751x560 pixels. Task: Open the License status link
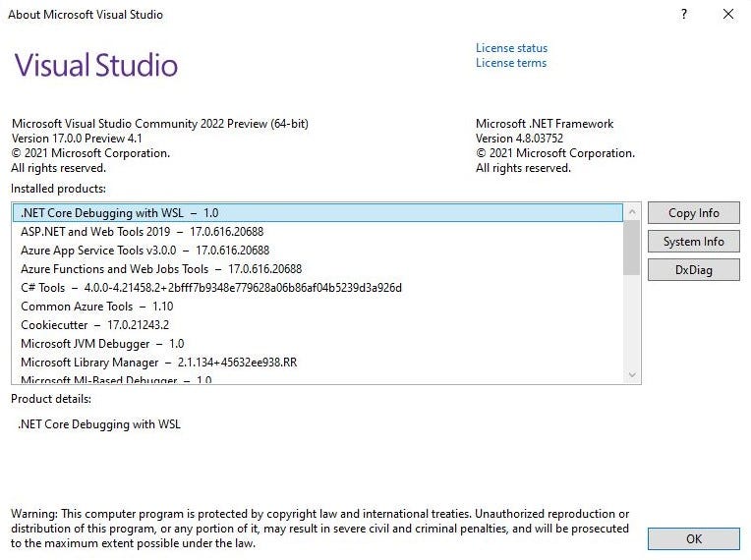coord(511,48)
